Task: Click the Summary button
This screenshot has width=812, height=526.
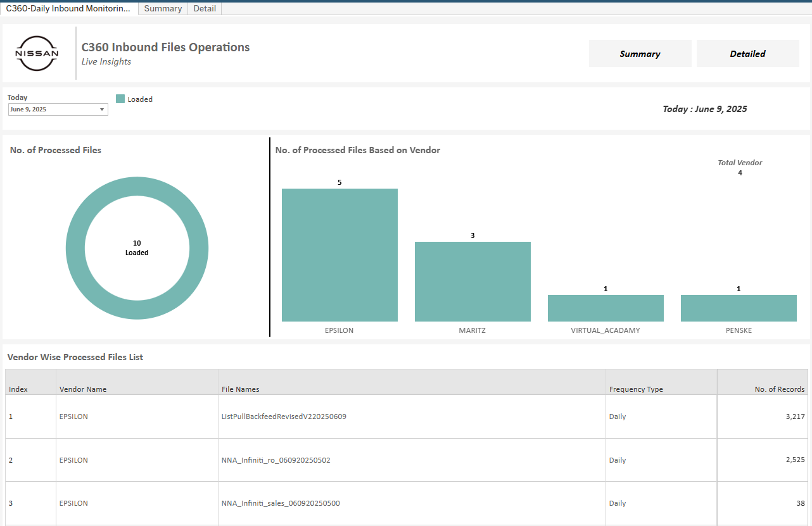Action: pyautogui.click(x=640, y=53)
